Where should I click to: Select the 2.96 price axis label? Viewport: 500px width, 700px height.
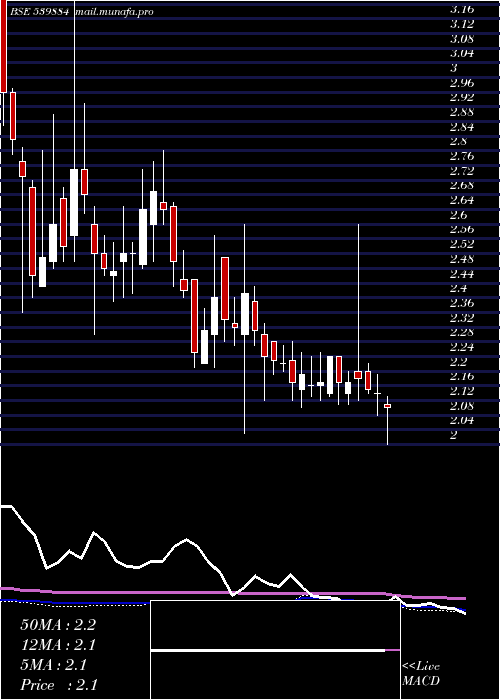461,83
